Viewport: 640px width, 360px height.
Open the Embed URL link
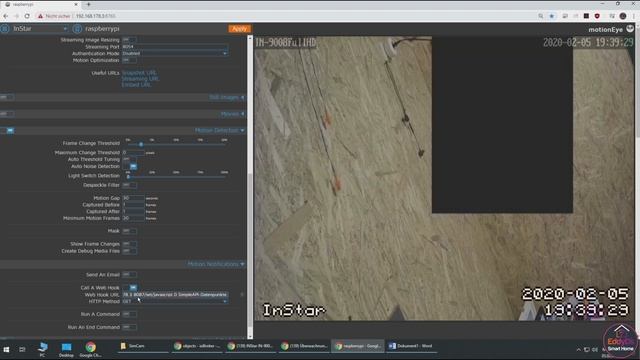coord(136,84)
